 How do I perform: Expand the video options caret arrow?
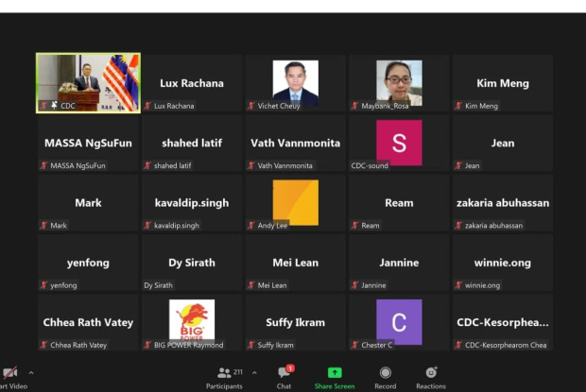click(31, 372)
